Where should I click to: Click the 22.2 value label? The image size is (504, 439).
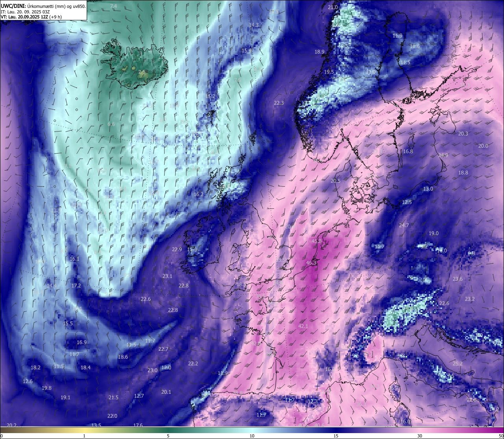click(193, 363)
